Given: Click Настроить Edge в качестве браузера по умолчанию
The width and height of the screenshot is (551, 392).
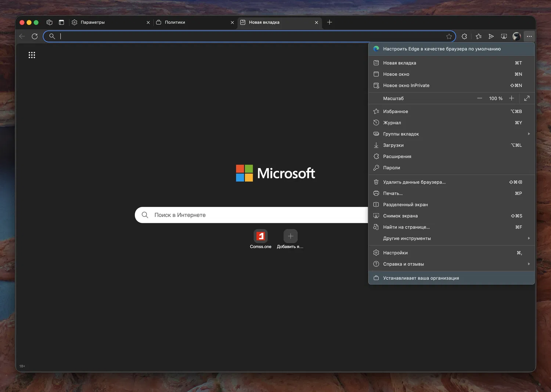Looking at the screenshot, I should coord(451,49).
